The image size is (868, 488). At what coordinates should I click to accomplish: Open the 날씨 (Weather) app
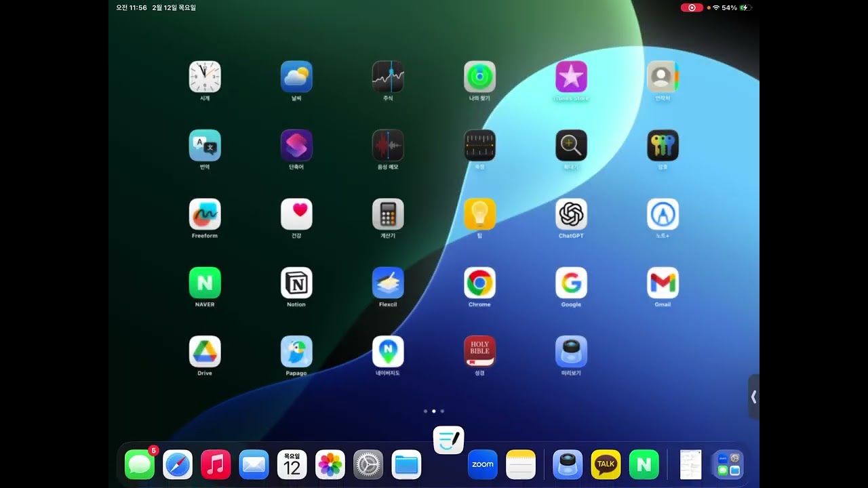[296, 77]
